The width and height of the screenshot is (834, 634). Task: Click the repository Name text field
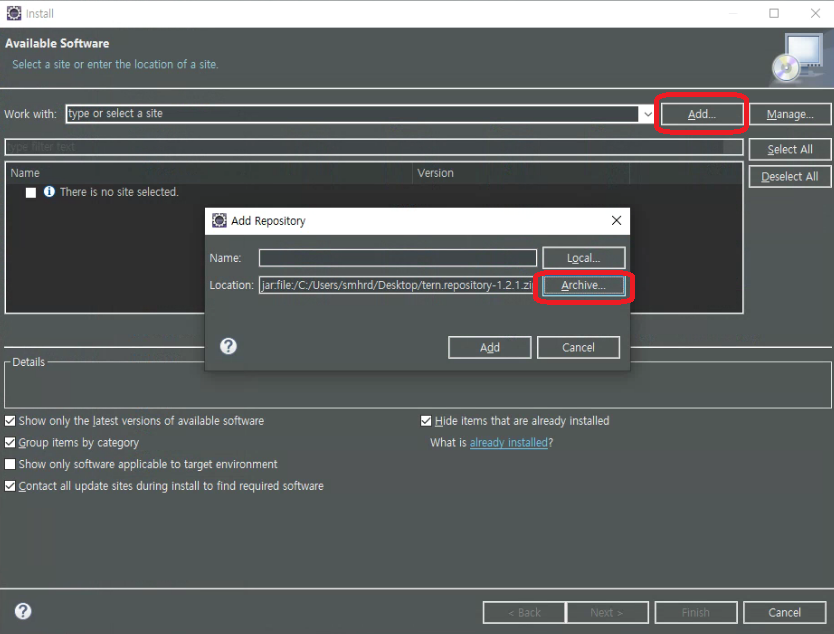click(x=397, y=258)
